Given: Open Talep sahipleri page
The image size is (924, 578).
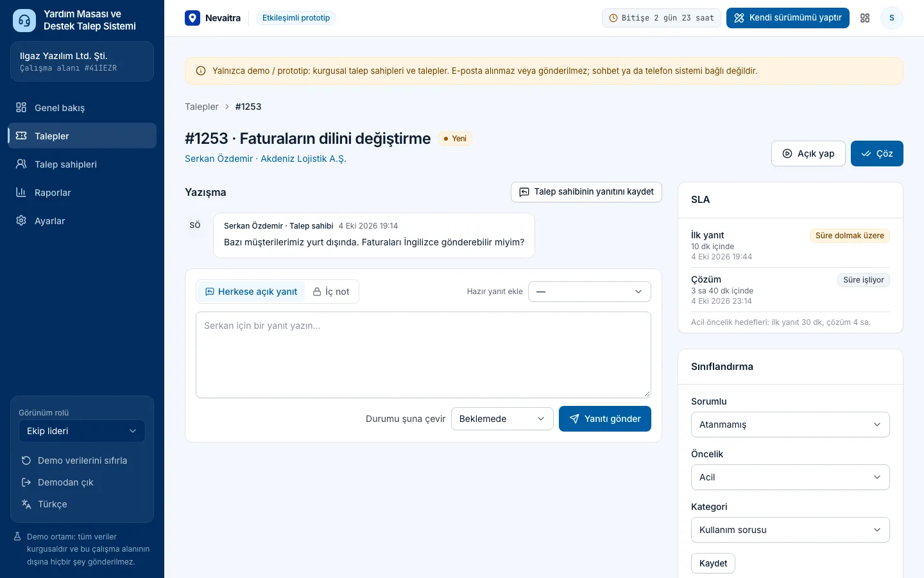Looking at the screenshot, I should (82, 164).
